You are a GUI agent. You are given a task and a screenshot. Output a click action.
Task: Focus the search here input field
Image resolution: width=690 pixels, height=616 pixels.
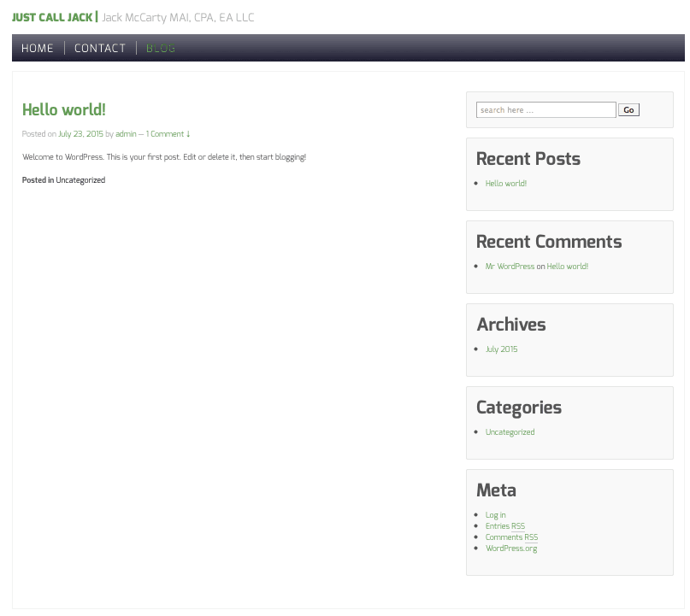[x=546, y=110]
